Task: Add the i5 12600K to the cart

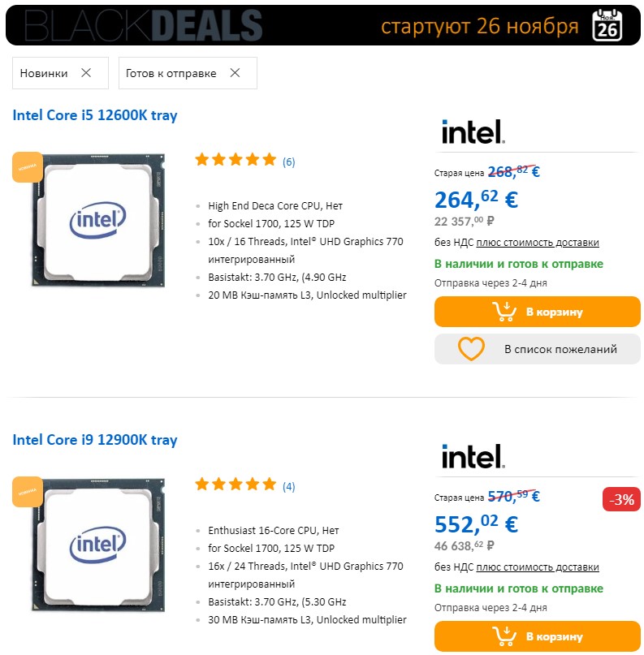Action: coord(537,312)
